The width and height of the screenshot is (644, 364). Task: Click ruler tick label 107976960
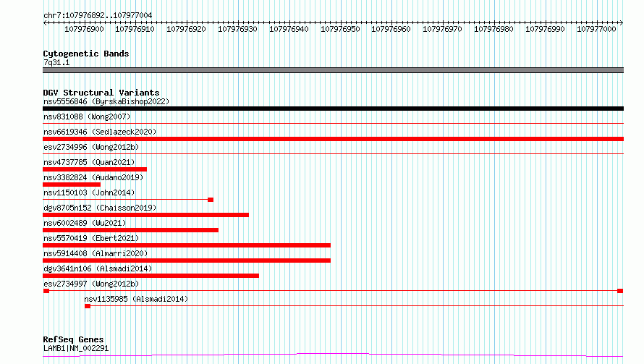pos(391,29)
